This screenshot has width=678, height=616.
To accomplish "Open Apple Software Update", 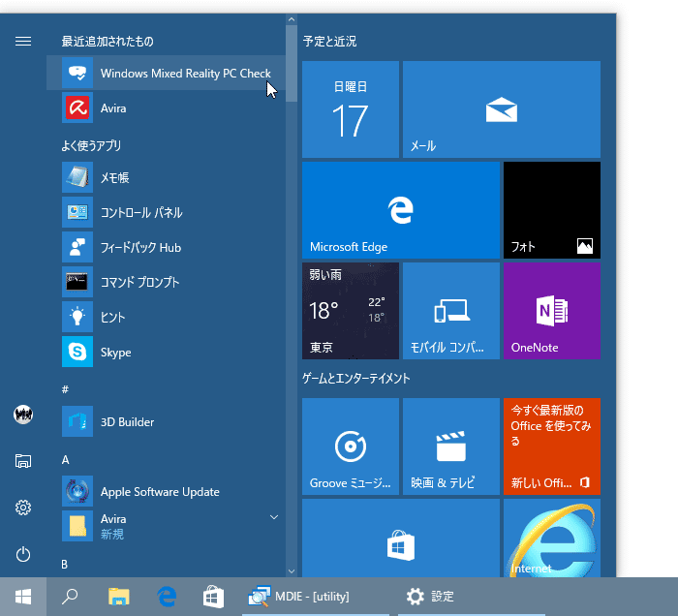I will [x=166, y=491].
